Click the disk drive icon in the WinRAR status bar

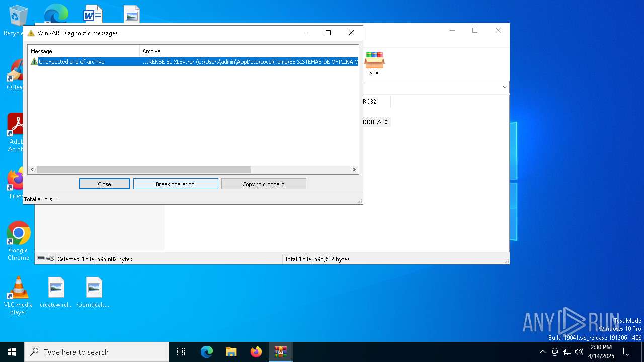point(41,259)
